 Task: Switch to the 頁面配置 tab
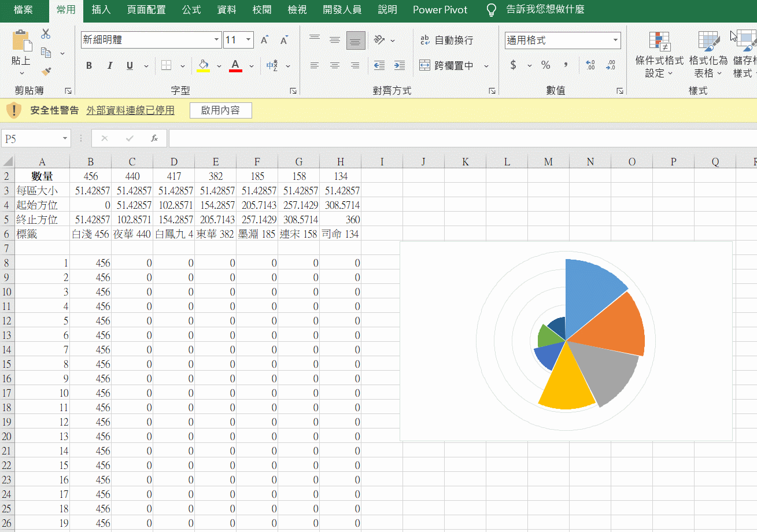point(146,10)
